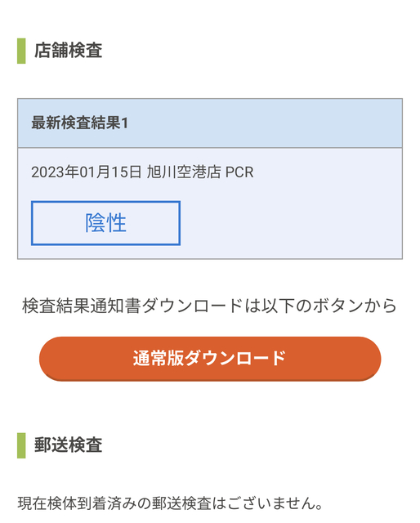Click the 最新検査結果1 panel header
The width and height of the screenshot is (420, 523).
[210, 123]
